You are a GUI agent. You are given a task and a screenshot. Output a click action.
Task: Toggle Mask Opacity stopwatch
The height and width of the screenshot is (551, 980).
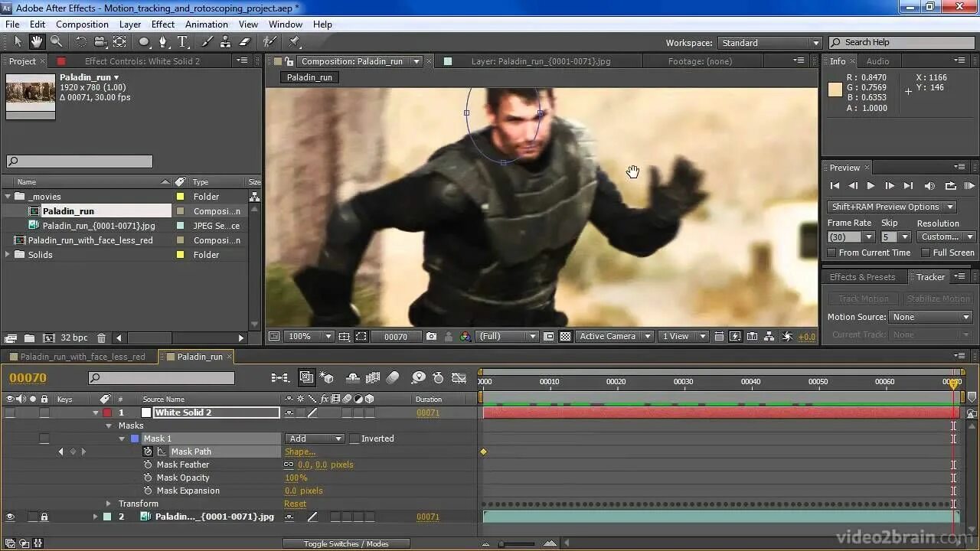click(148, 478)
